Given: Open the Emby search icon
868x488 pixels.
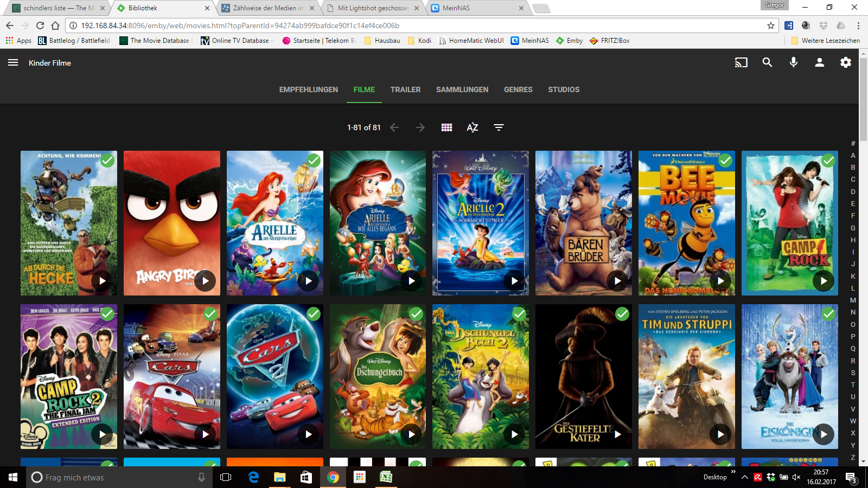Looking at the screenshot, I should click(x=767, y=62).
